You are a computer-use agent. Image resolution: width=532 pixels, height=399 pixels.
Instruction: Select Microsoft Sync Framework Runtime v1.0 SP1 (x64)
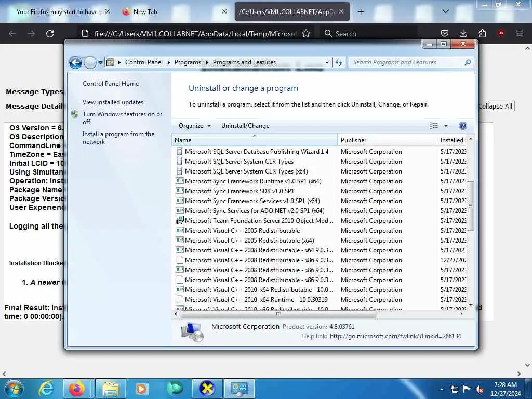coord(253,181)
